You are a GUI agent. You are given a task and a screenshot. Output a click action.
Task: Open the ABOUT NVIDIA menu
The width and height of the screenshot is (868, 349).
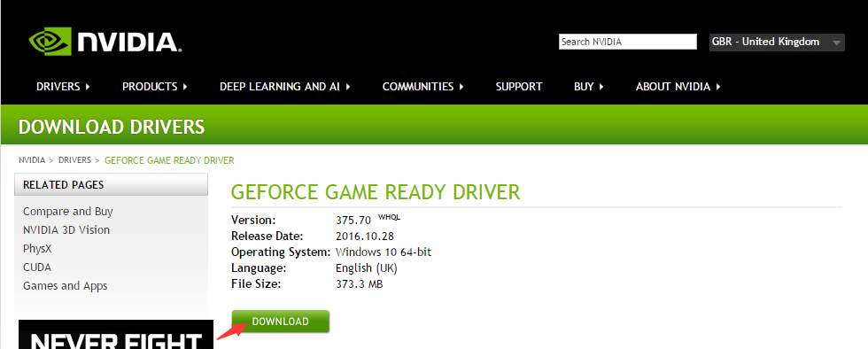678,87
